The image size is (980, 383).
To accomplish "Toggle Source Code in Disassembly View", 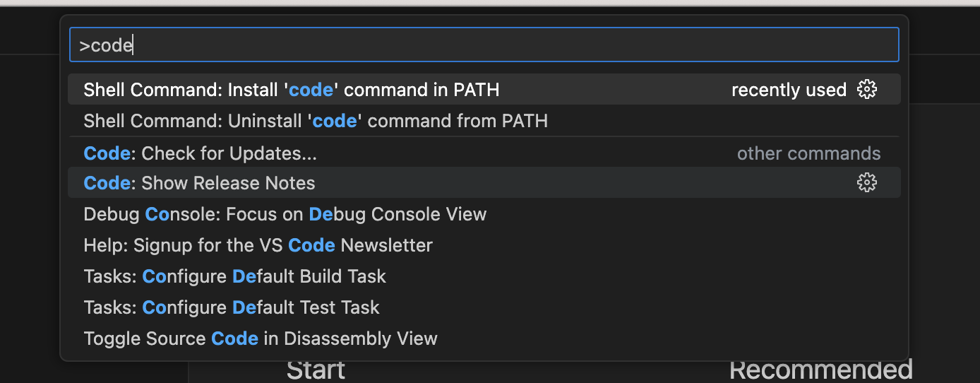I will pos(484,338).
